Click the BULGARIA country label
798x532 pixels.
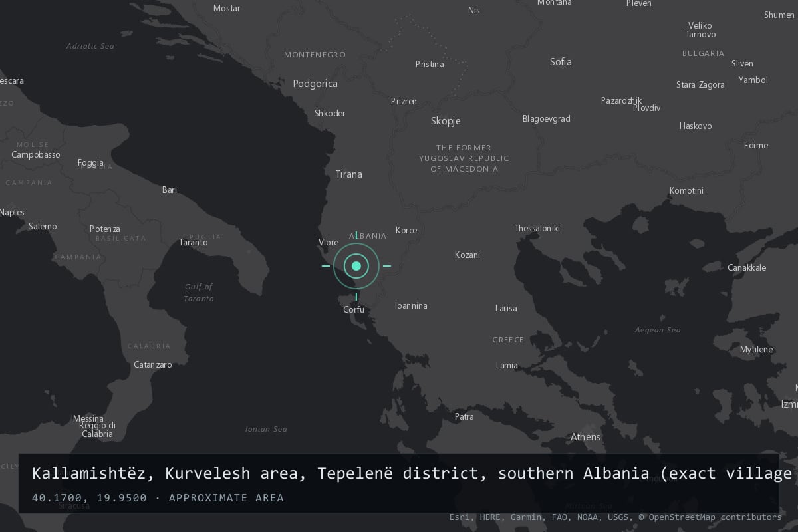coord(703,53)
